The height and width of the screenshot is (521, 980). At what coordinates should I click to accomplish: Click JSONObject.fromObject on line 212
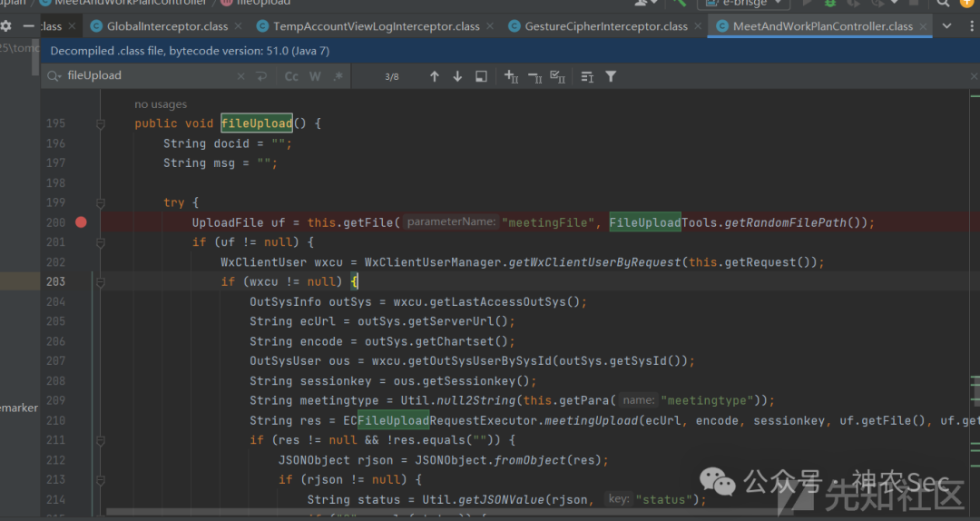(491, 460)
